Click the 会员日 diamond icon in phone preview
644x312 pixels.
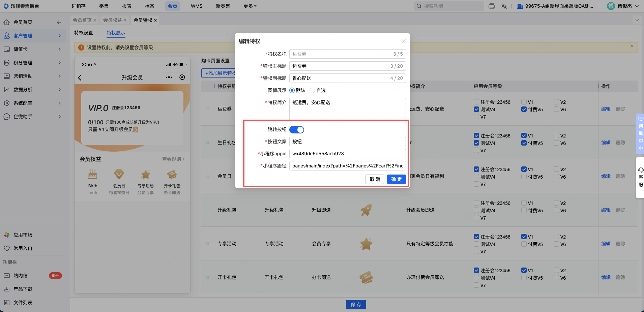point(119,175)
